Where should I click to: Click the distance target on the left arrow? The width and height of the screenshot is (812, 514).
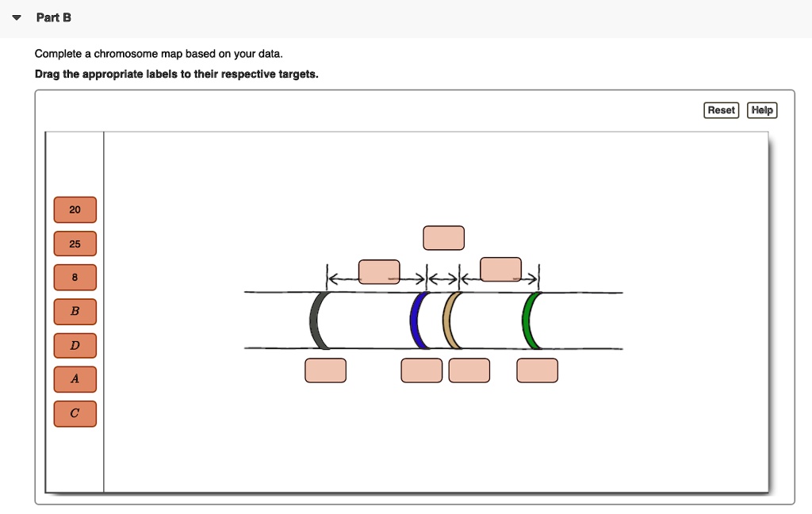point(379,270)
